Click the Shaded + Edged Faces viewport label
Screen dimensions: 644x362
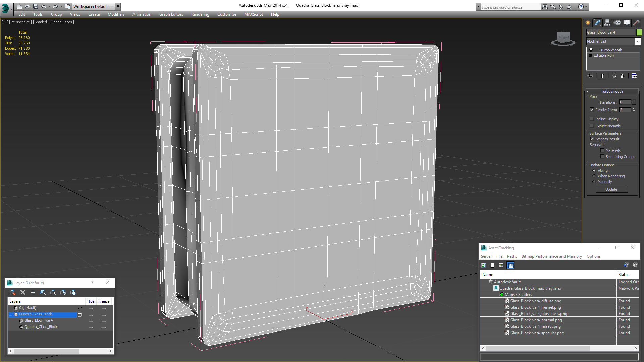(54, 22)
